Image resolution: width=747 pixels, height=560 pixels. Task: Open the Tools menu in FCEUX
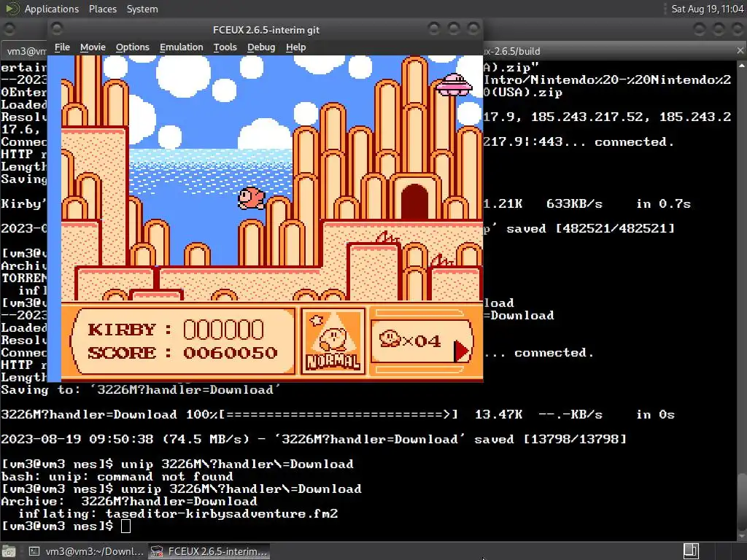pos(225,47)
